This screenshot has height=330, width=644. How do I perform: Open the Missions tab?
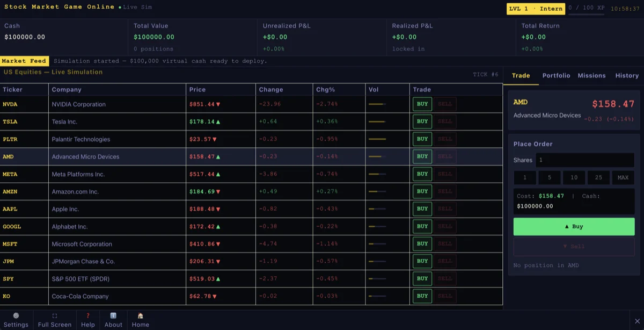[x=591, y=76]
